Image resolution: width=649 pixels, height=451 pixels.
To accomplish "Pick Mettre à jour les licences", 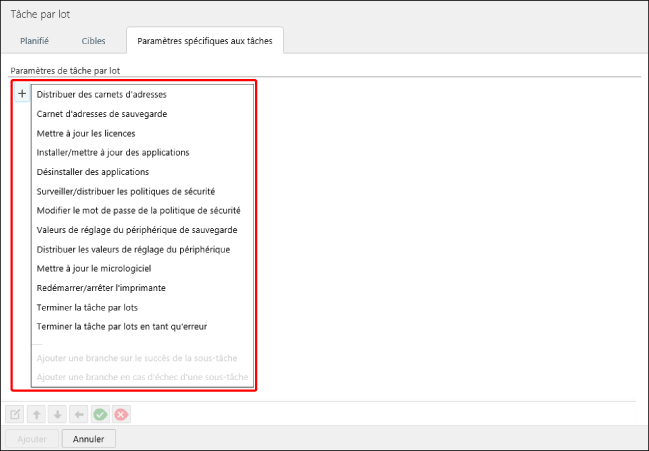I will (x=92, y=133).
